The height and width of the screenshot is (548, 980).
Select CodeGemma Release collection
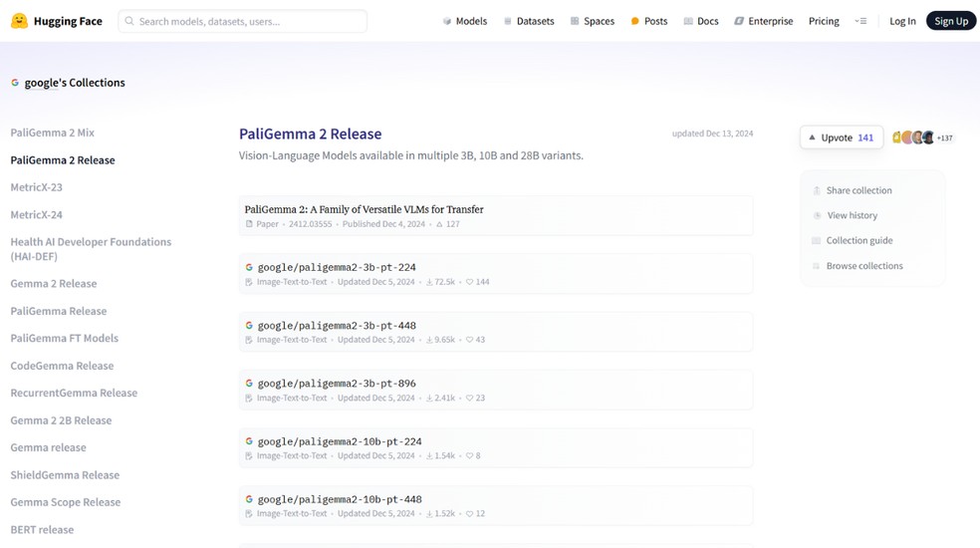[x=62, y=366]
